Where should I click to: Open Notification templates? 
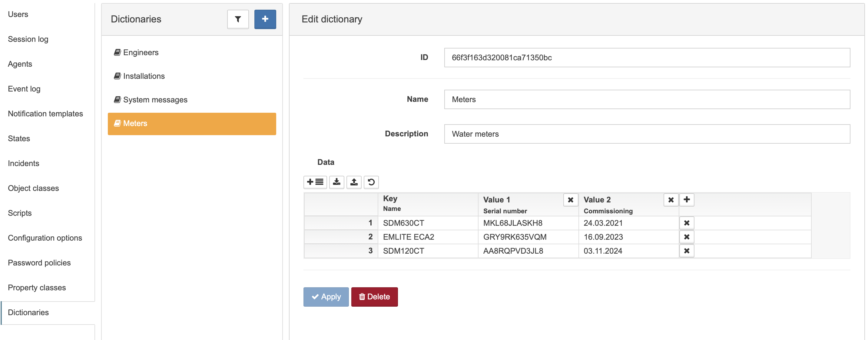(x=45, y=114)
